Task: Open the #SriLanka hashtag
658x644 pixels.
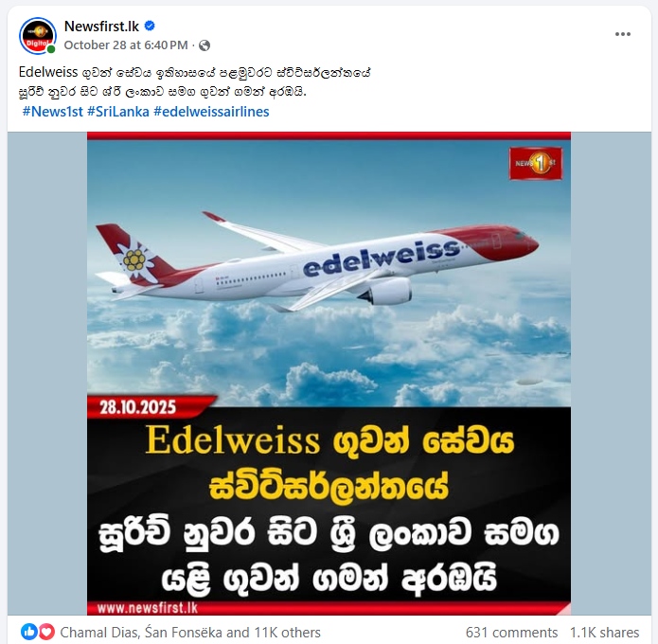Action: click(x=118, y=112)
